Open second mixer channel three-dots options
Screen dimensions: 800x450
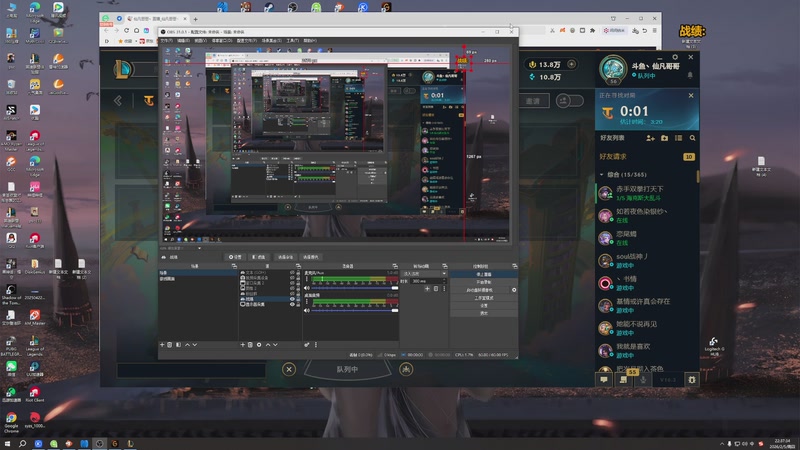coord(307,302)
